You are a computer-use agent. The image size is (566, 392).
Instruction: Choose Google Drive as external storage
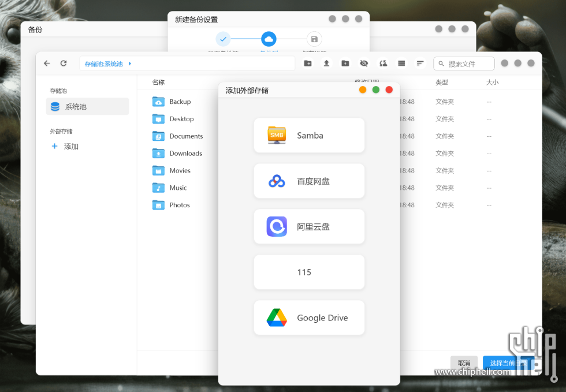[310, 318]
